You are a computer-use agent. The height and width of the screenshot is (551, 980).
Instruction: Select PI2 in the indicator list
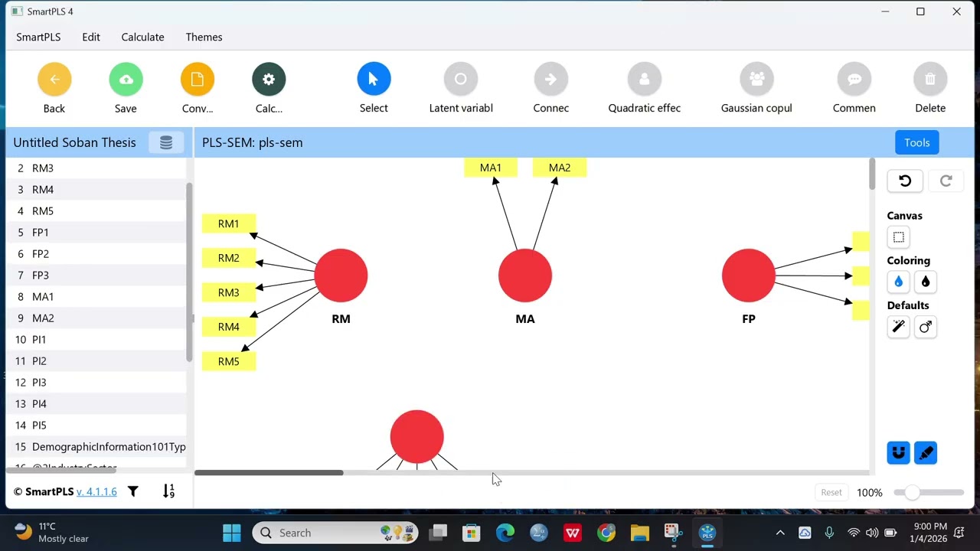[x=96, y=361]
